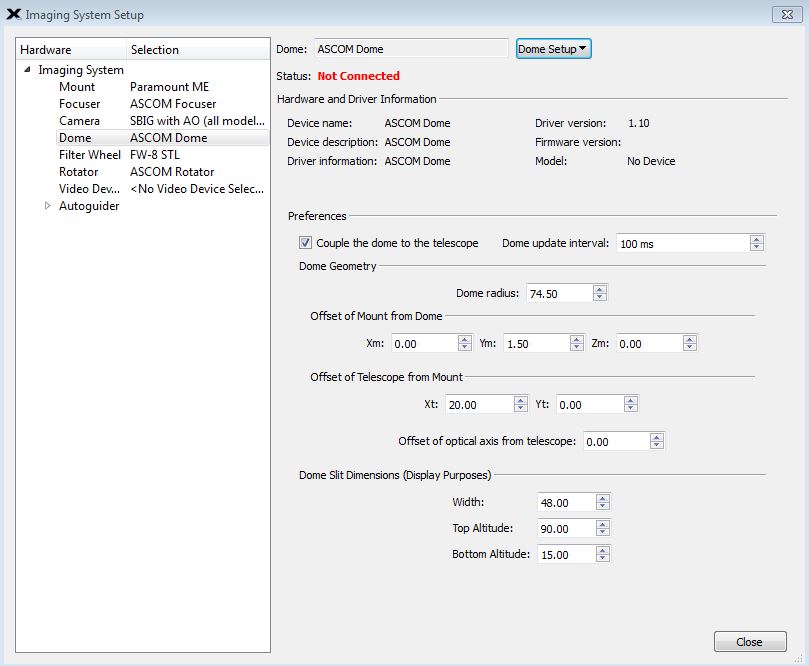Viewport: 809px width, 666px height.
Task: Decrease Bottom Altitude with down arrow
Action: pyautogui.click(x=603, y=558)
